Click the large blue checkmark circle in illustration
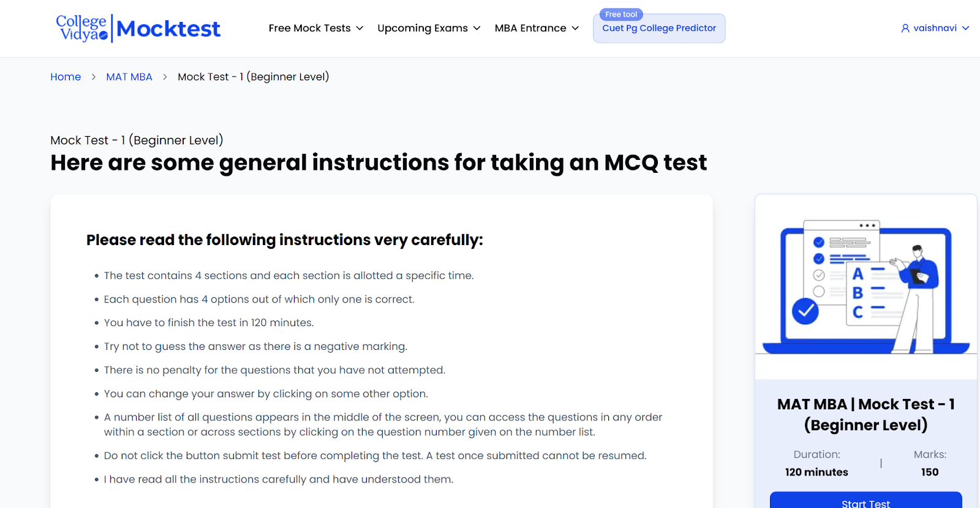980x508 pixels. coord(805,311)
